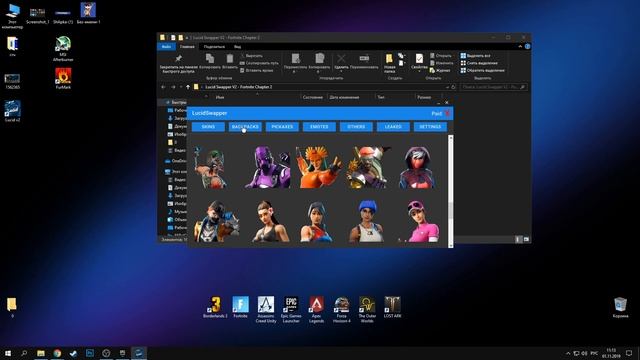Select the purple armored skin thumbnail

click(x=268, y=167)
